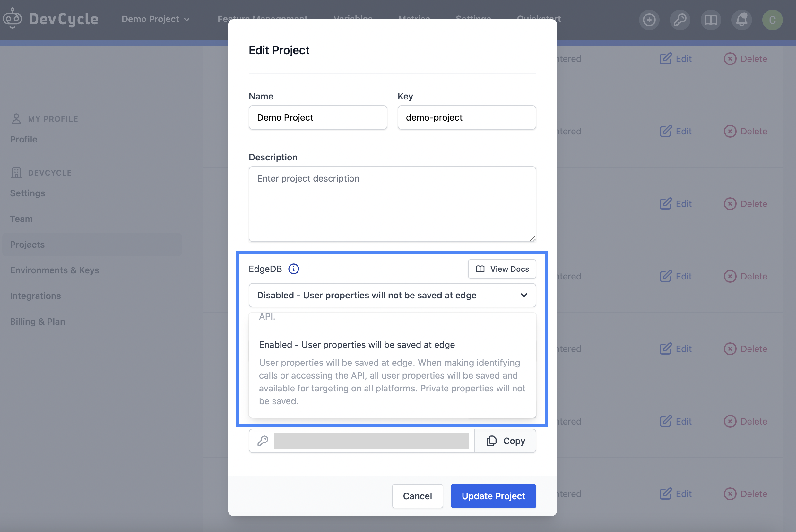Viewport: 796px width, 532px height.
Task: Click the masked key value field
Action: [x=371, y=441]
